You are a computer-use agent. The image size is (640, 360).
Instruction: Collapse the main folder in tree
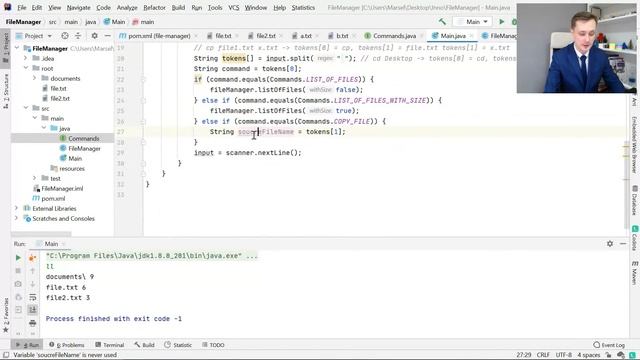tap(35, 118)
